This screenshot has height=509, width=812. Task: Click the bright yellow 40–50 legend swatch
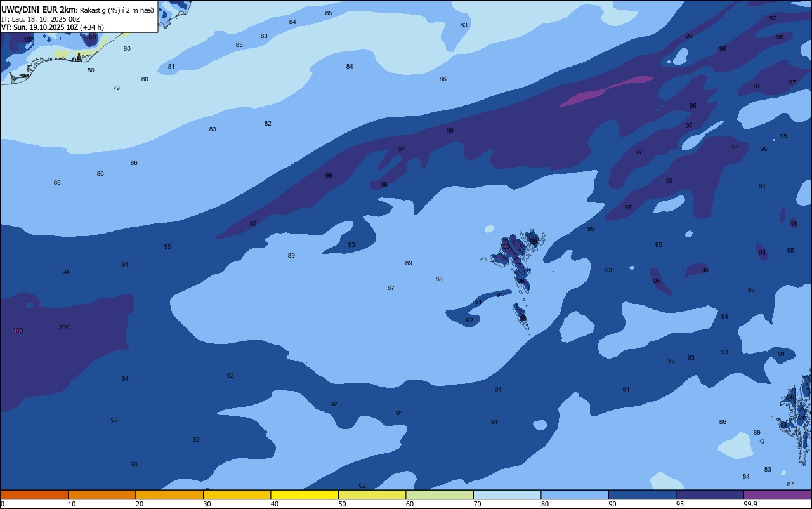[304, 494]
